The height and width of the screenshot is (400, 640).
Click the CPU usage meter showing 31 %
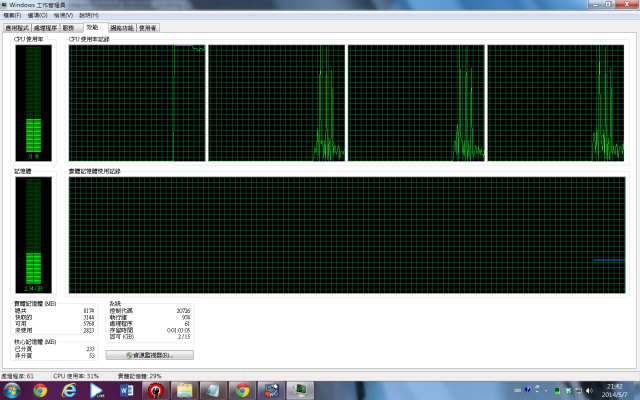[x=33, y=103]
